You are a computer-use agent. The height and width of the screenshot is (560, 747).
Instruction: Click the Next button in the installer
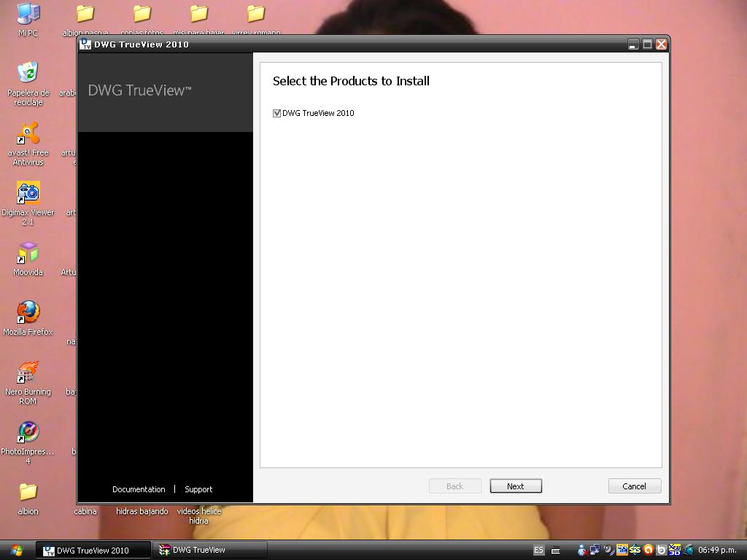pos(516,486)
